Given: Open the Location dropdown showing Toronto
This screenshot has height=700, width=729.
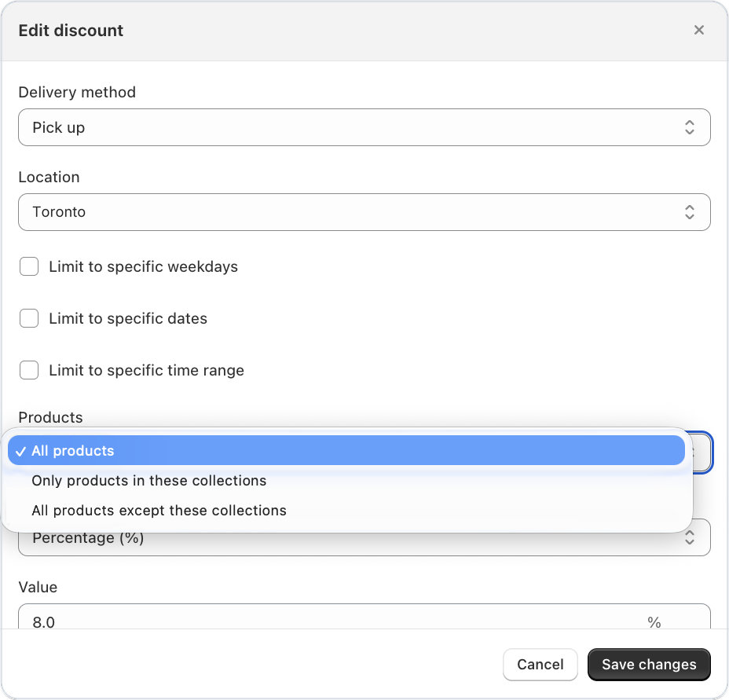Looking at the screenshot, I should pos(364,212).
